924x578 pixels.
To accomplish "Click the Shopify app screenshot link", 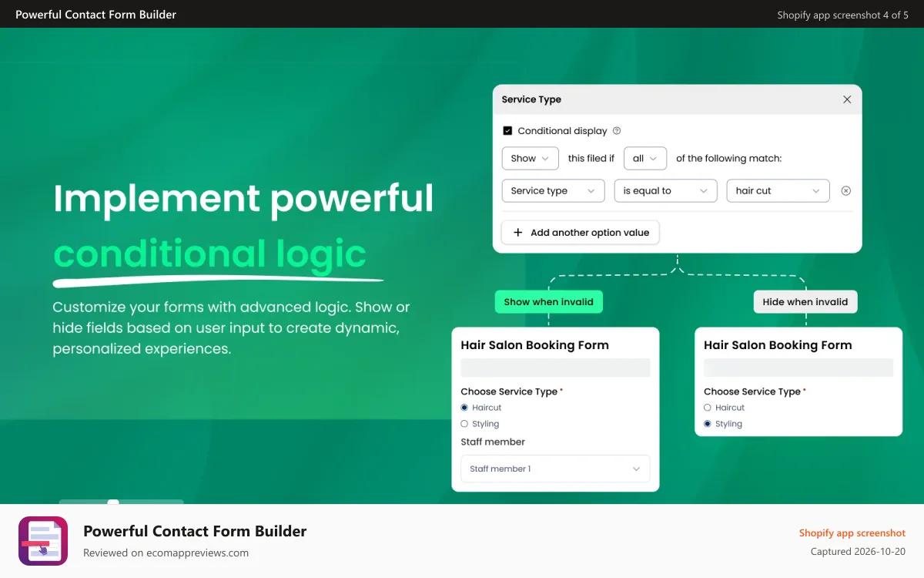I will click(852, 533).
